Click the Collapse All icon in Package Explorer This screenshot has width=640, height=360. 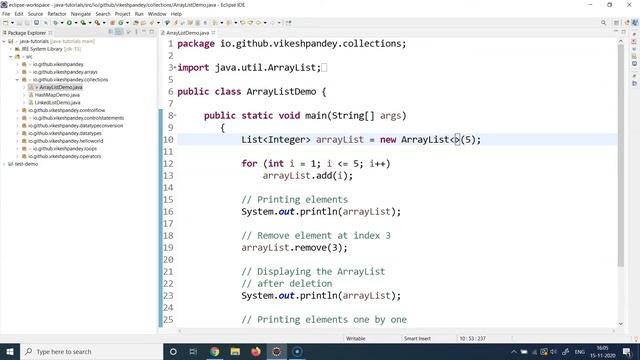[x=111, y=32]
